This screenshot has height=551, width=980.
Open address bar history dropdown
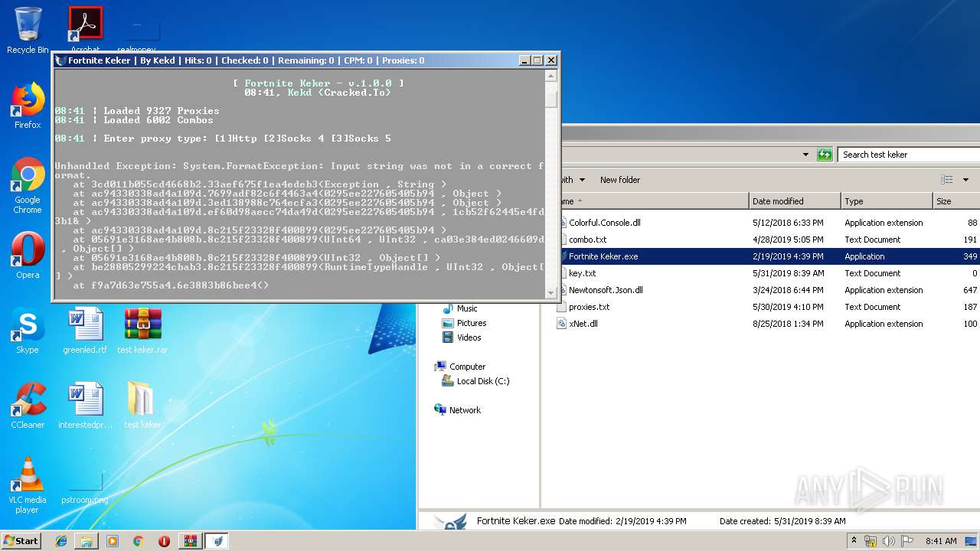tap(805, 155)
